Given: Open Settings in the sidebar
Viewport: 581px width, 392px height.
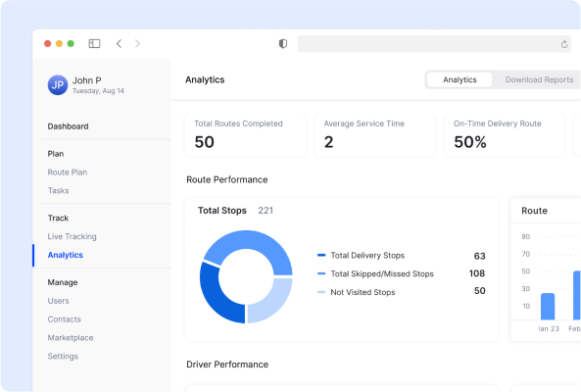Looking at the screenshot, I should pyautogui.click(x=63, y=356).
